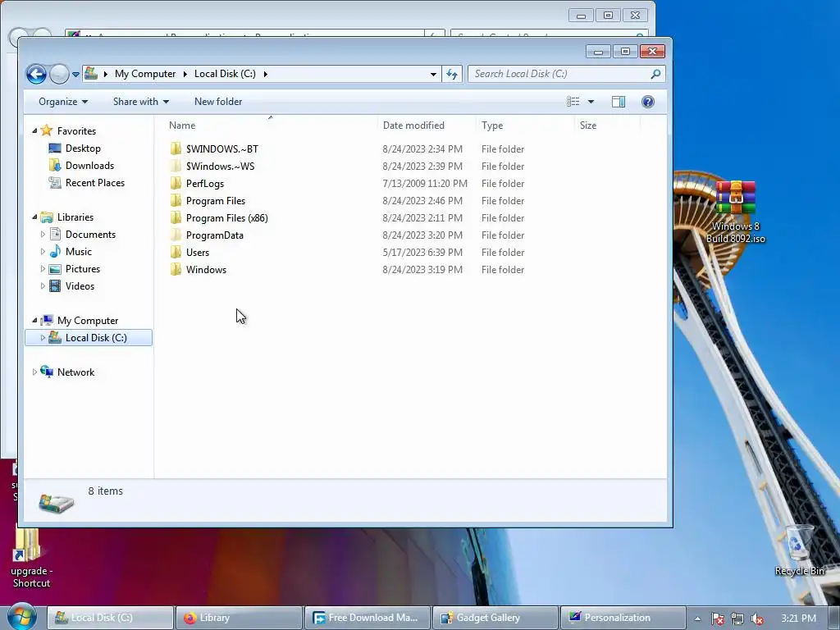Open the recent pages dropdown arrow
Screen dimensions: 840x630
[75, 75]
